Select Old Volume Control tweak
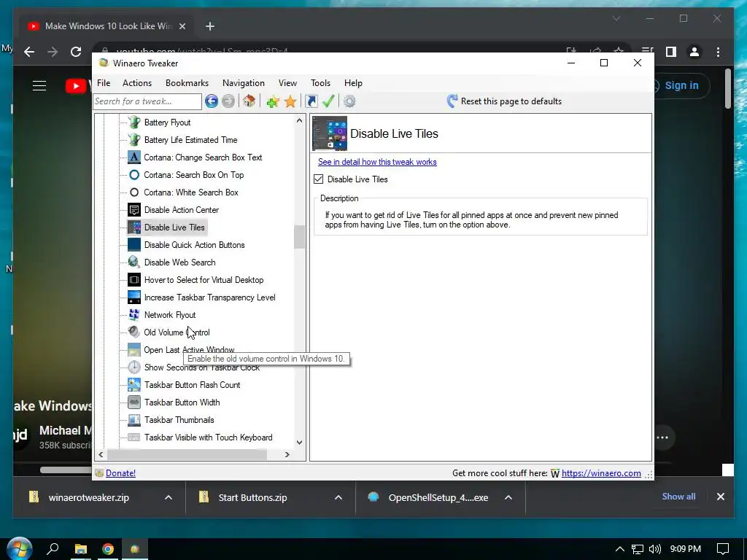 (x=177, y=332)
